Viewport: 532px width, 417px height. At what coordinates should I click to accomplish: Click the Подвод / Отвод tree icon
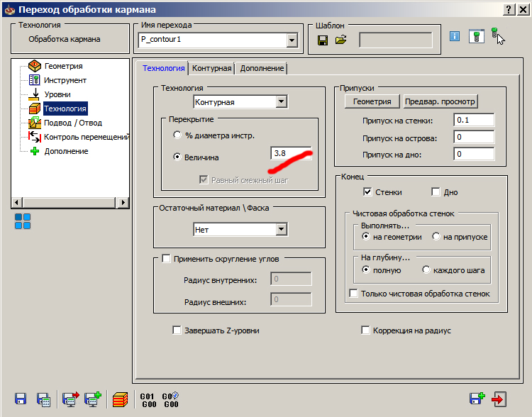pyautogui.click(x=35, y=123)
